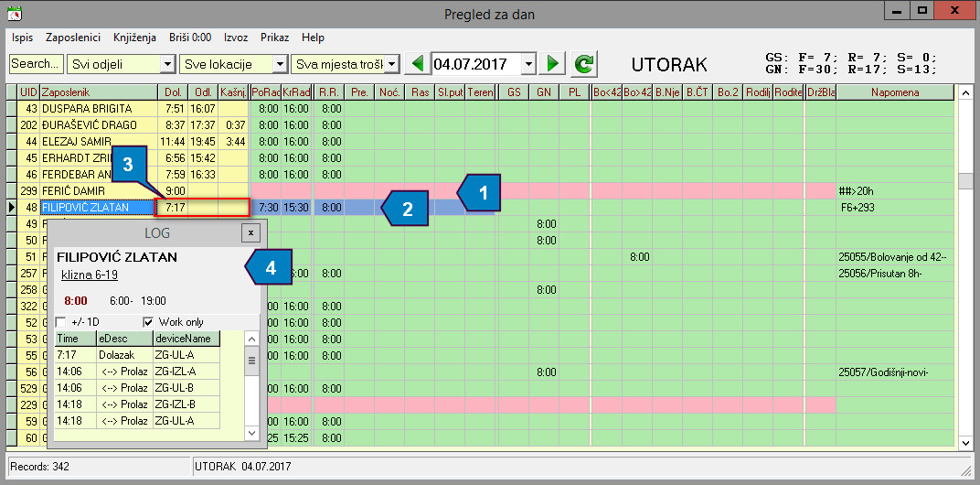The image size is (980, 485).
Task: Click Records: 342 in status bar
Action: [40, 466]
